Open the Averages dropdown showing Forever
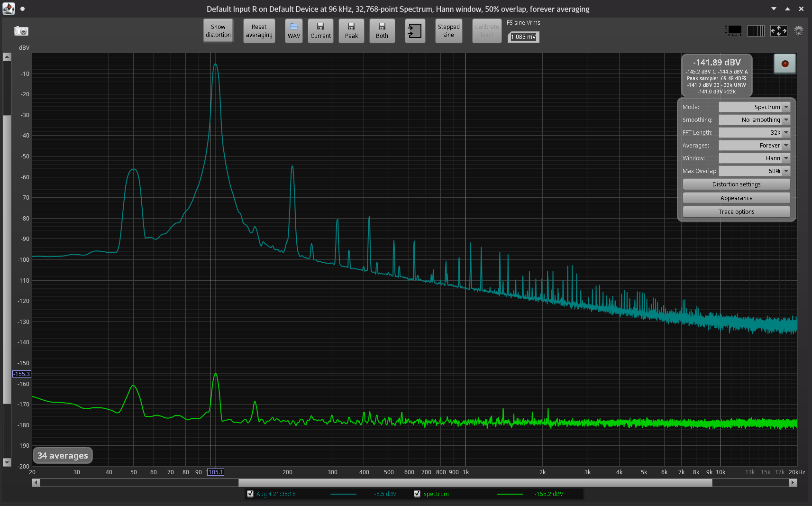Viewport: 812px width, 506px height. pyautogui.click(x=754, y=145)
